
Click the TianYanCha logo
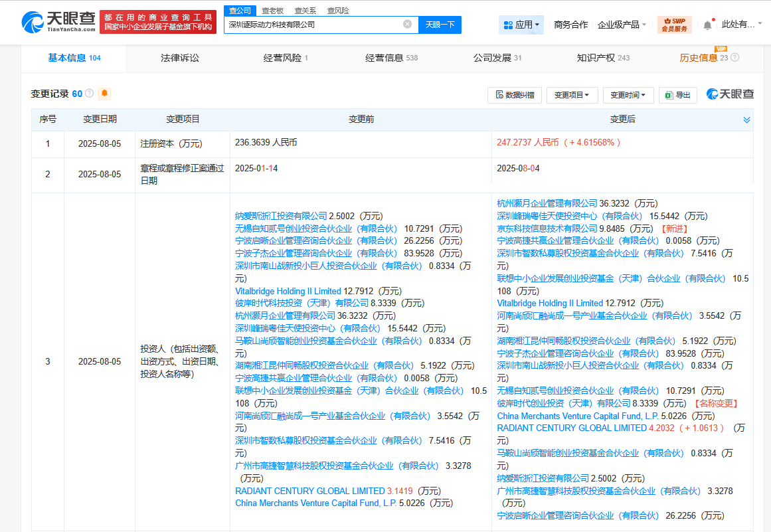click(58, 22)
